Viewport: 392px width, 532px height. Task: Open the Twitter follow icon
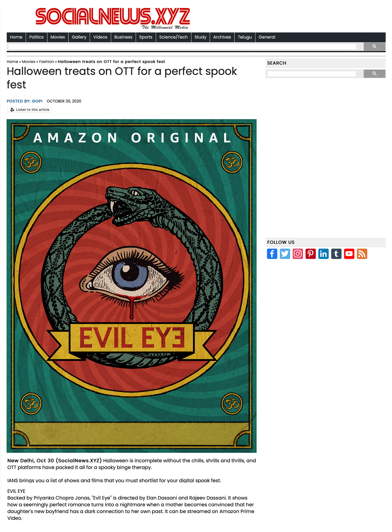point(285,254)
